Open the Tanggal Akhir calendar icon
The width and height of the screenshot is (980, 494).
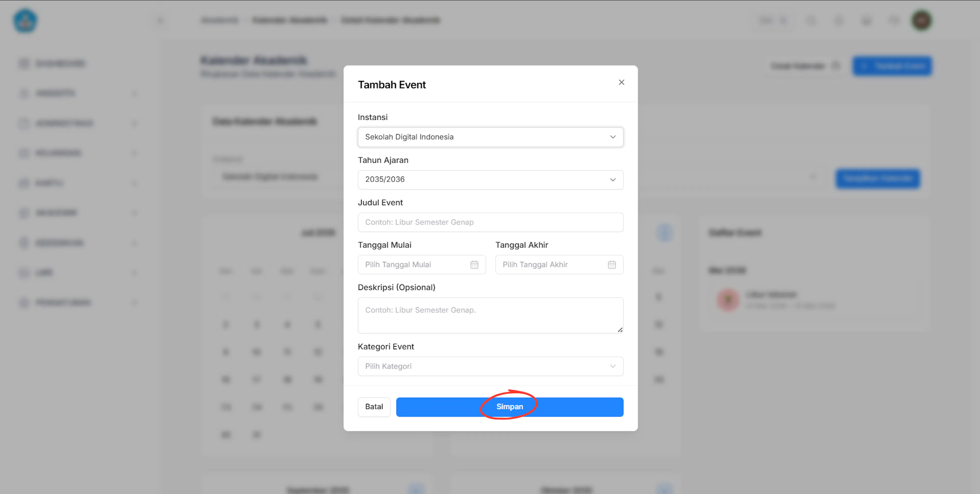611,265
